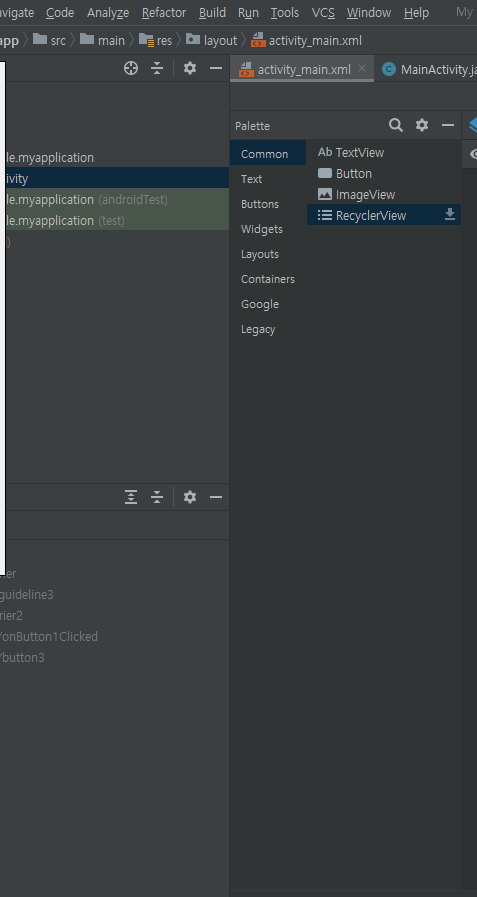Click the layout breadcrumb folder
The image size is (477, 897).
212,41
